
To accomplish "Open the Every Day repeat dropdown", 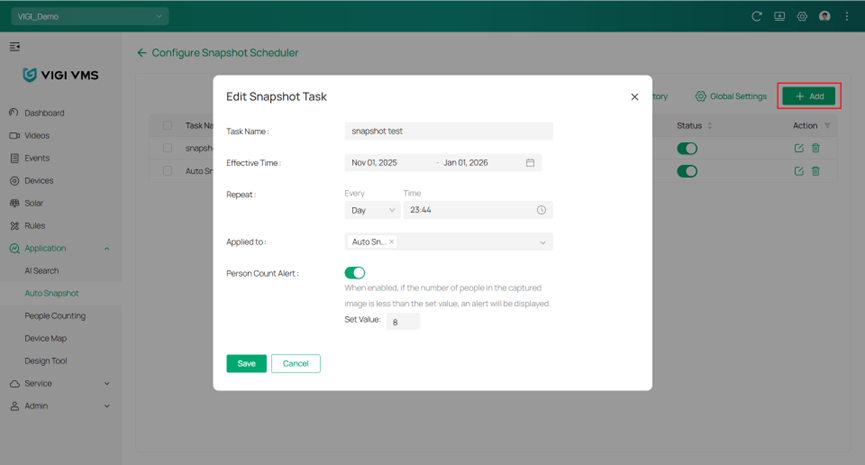I will click(x=372, y=210).
